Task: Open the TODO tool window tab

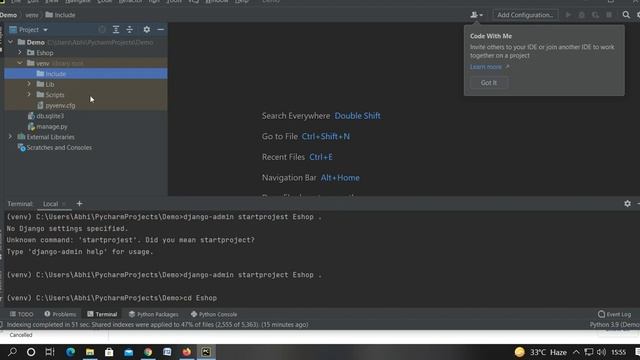Action: tap(22, 314)
